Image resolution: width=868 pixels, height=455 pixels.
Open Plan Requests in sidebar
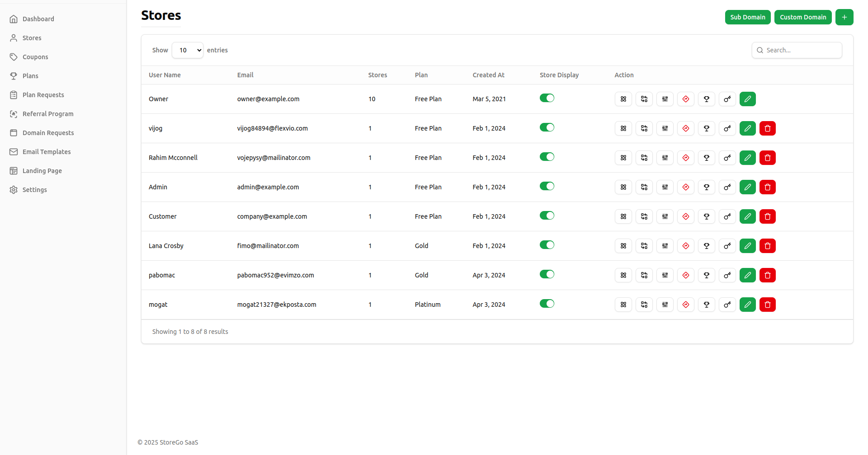[43, 95]
